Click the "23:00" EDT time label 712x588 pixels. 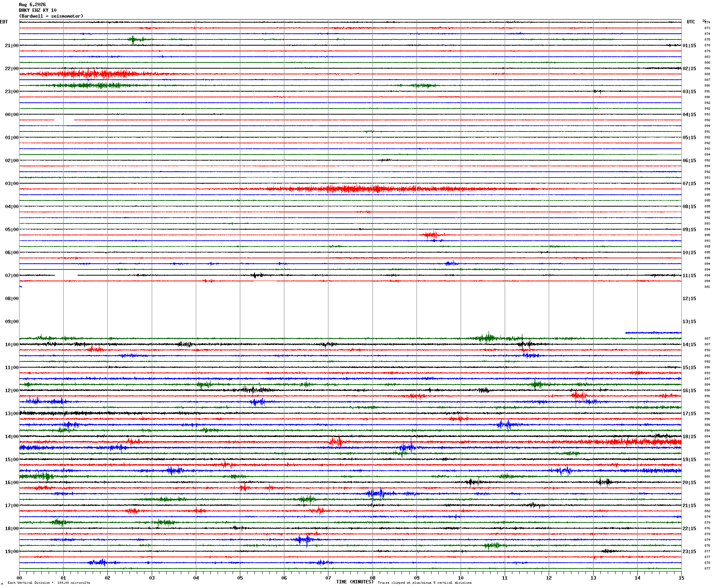pyautogui.click(x=11, y=92)
